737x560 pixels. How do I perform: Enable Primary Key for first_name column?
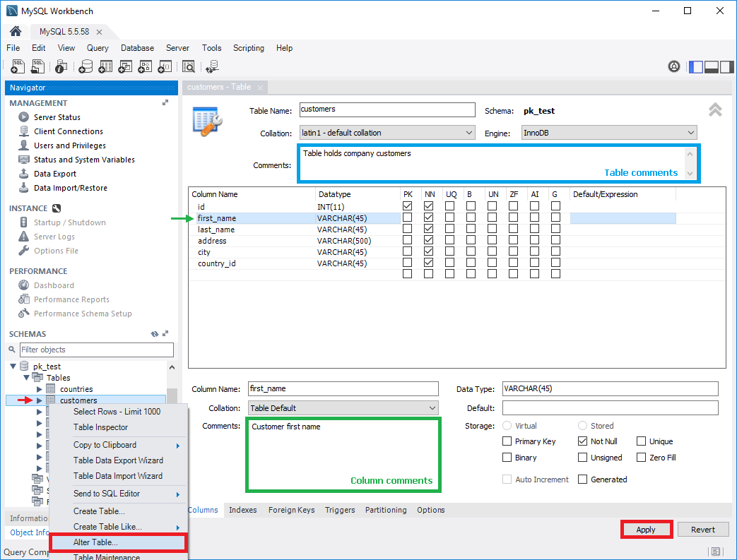407,218
